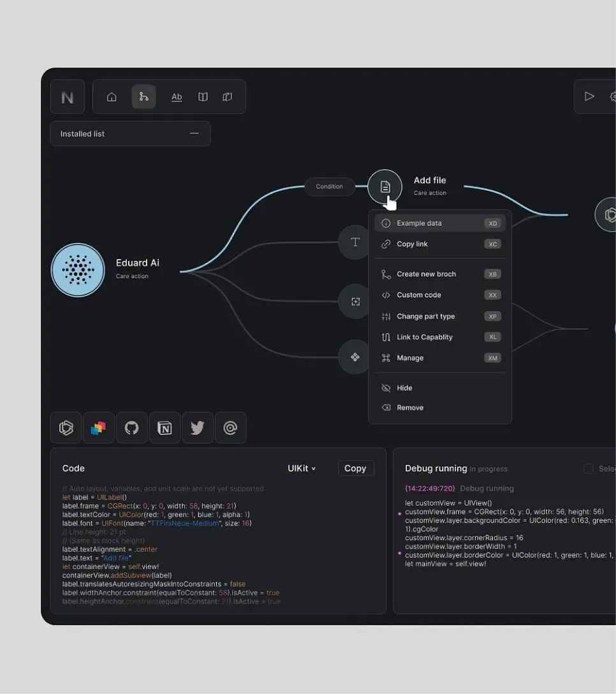This screenshot has width=616, height=694.
Task: Switch to the Ab text mode icon
Action: [x=177, y=97]
